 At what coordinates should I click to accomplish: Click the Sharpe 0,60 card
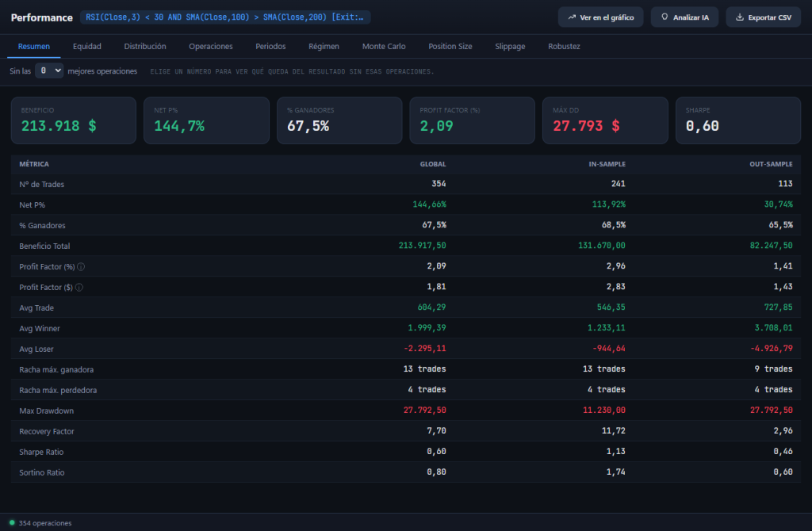click(738, 120)
